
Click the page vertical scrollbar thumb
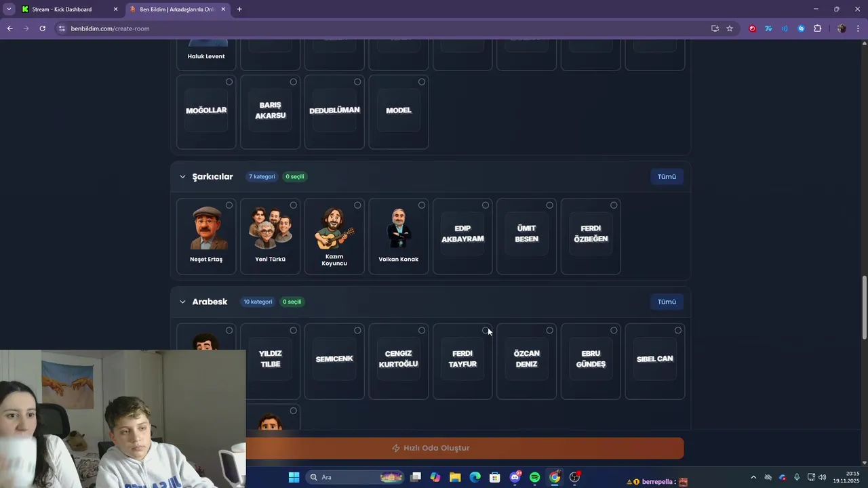(864, 308)
